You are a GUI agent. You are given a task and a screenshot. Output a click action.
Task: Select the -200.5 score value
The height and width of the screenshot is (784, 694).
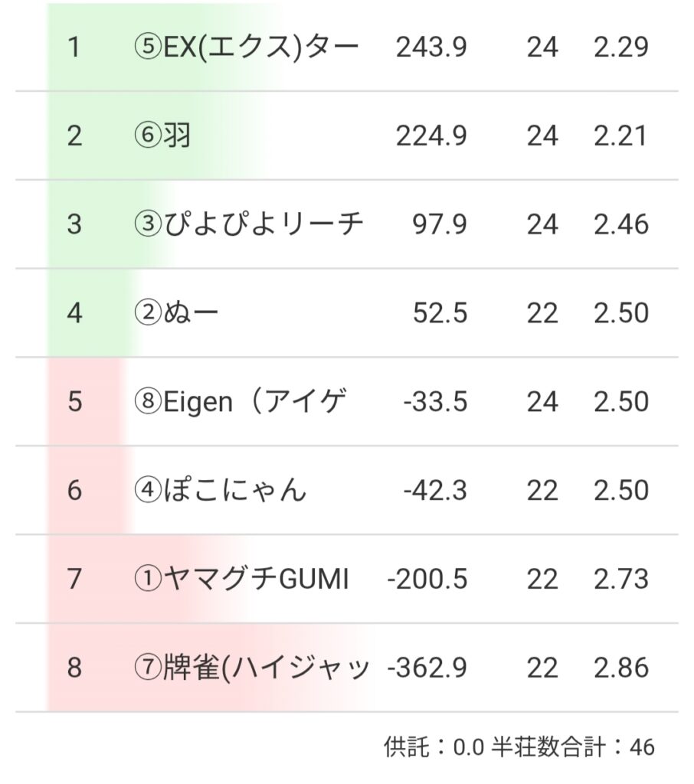pos(427,580)
